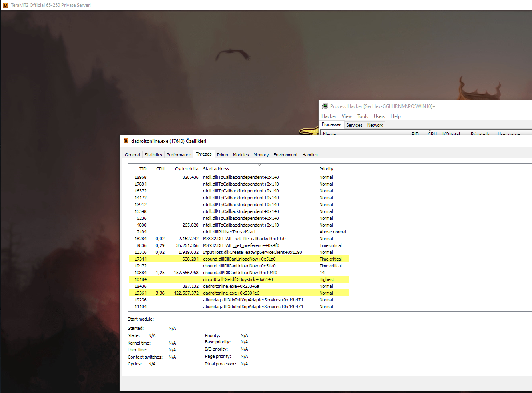Image resolution: width=532 pixels, height=393 pixels.
Task: Select the InputHost.dll!CreateHeatGripServiceClient+0x1390 thread
Action: coord(239,252)
